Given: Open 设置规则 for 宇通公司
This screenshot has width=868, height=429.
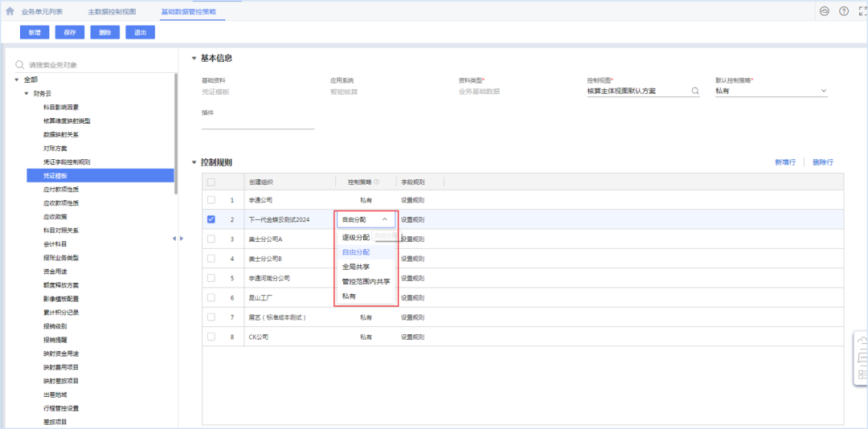Looking at the screenshot, I should coord(412,200).
